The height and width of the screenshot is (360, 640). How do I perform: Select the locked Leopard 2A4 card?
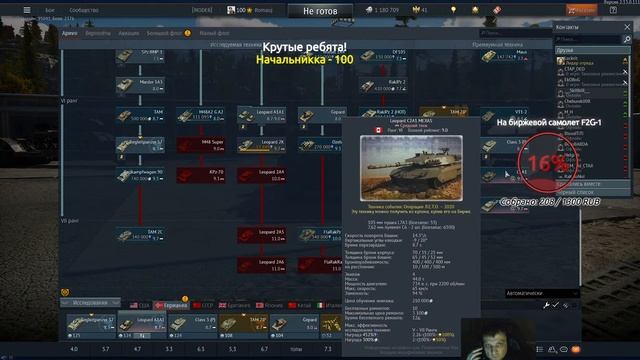262,176
